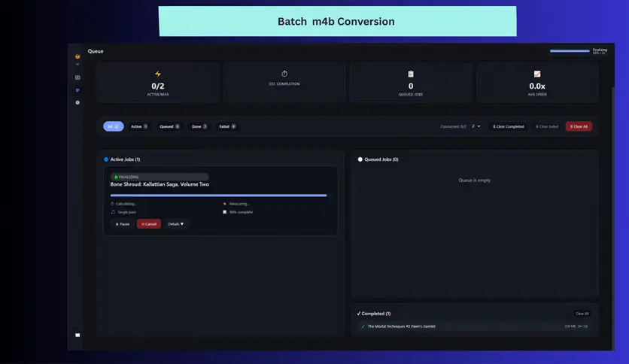Click the orange app logo in sidebar

click(x=77, y=56)
